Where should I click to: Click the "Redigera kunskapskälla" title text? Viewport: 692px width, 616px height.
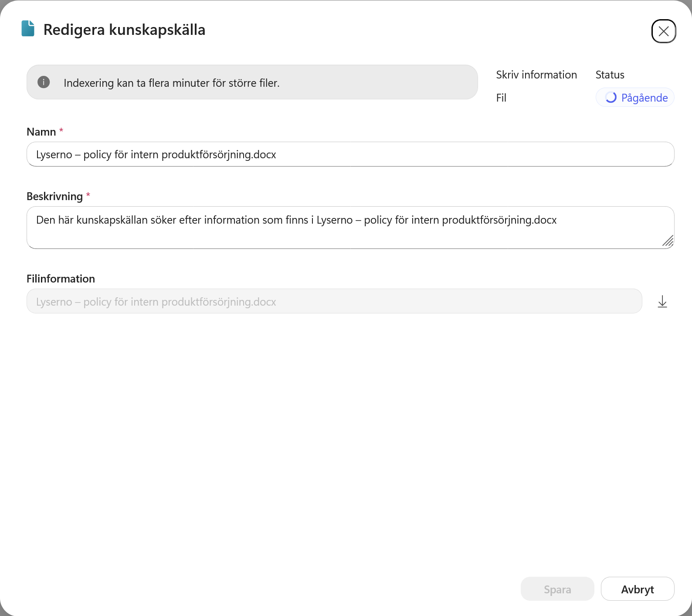pyautogui.click(x=124, y=30)
